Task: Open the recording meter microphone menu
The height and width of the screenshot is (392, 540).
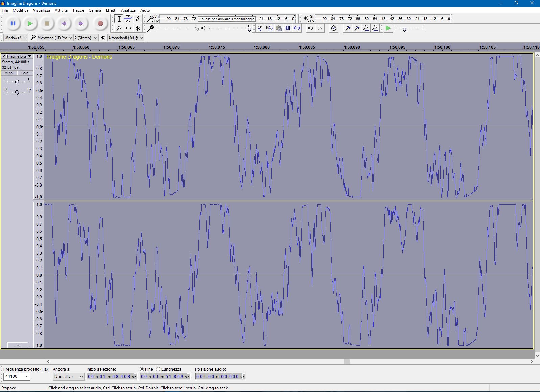Action: (151, 19)
